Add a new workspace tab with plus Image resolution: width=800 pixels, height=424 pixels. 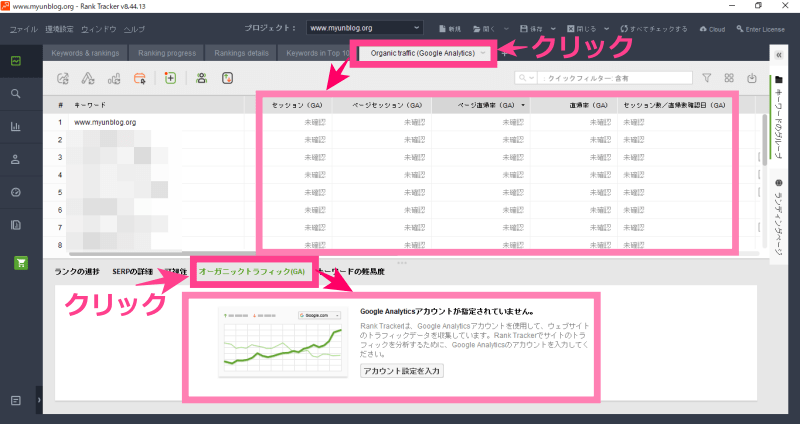click(x=504, y=53)
